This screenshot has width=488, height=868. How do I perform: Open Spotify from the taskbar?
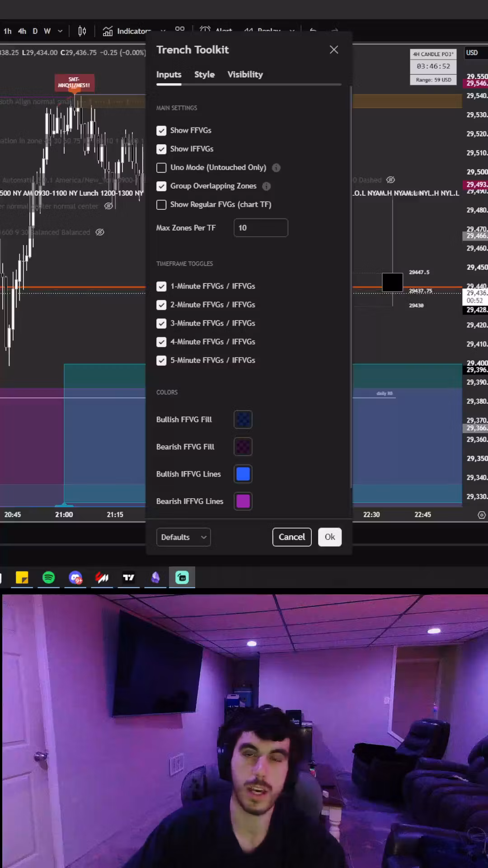[x=48, y=577]
